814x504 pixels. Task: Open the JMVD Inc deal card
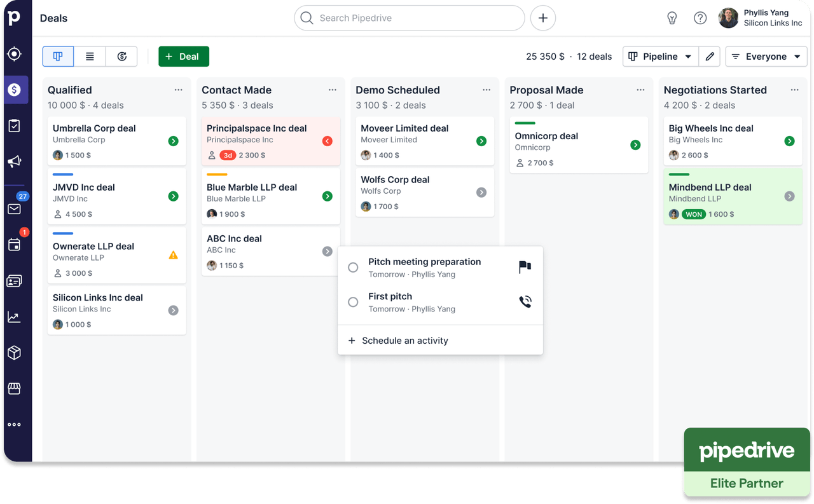tap(117, 196)
